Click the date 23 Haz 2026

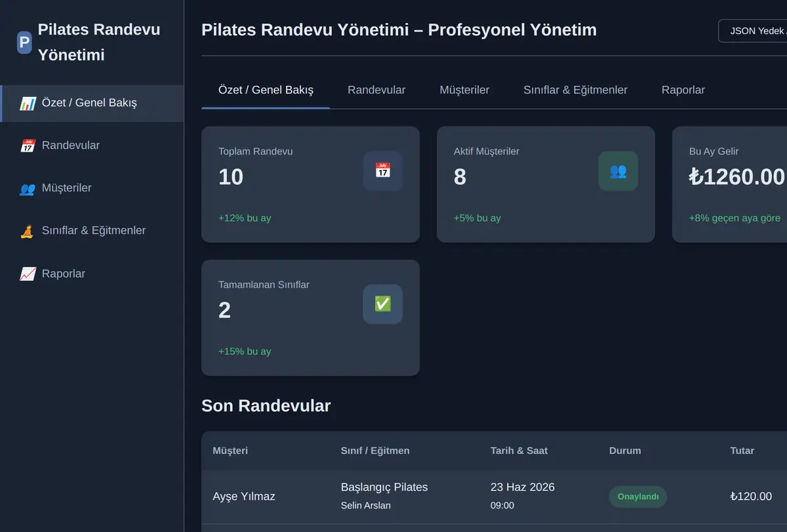[x=523, y=487]
